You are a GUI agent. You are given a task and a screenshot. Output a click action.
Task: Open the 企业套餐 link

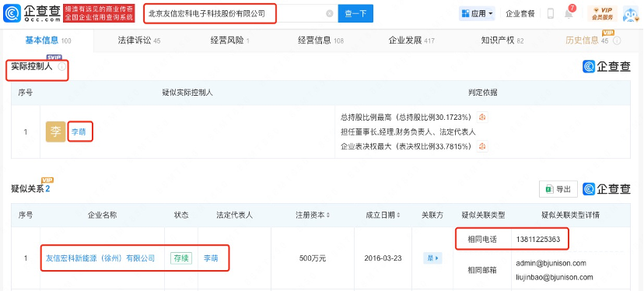click(520, 13)
